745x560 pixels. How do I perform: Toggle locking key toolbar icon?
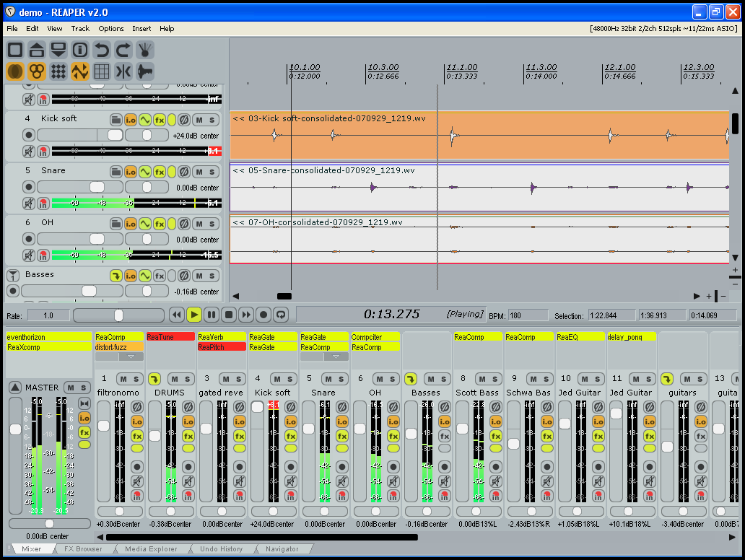click(145, 71)
